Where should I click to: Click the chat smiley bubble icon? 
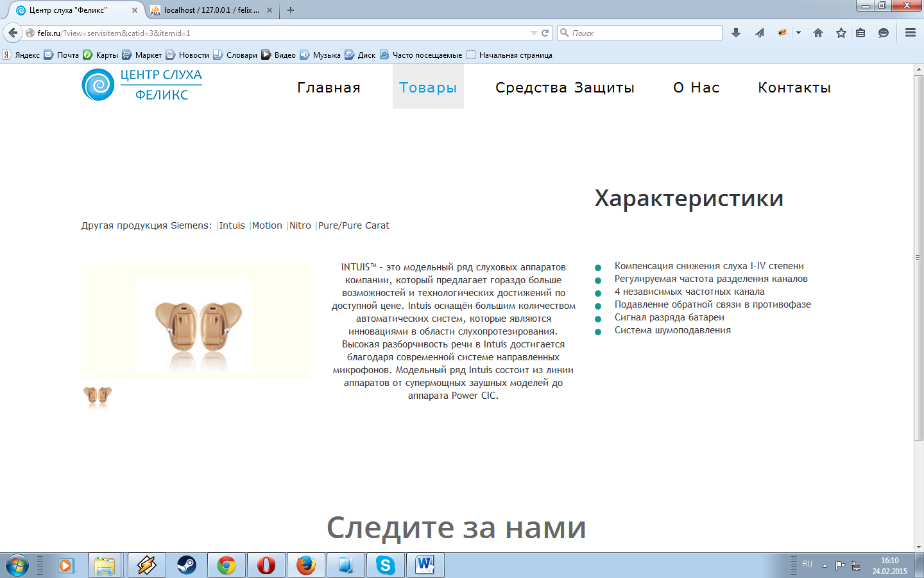pos(884,33)
